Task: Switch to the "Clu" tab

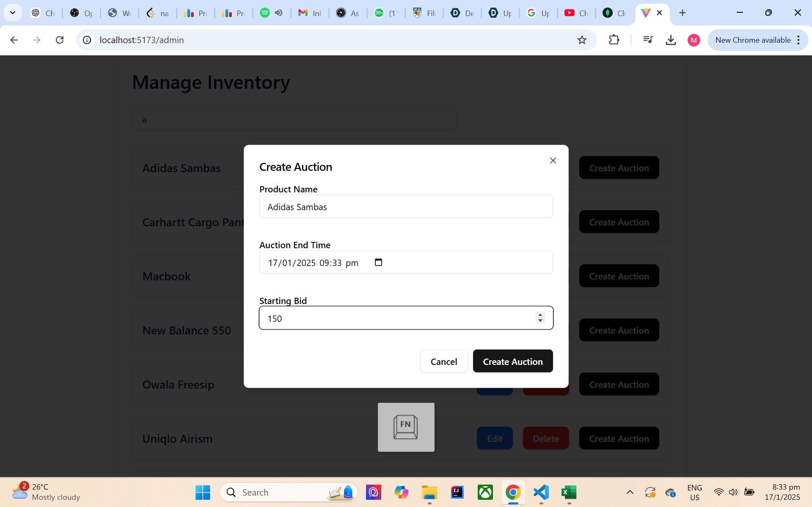Action: [614, 13]
